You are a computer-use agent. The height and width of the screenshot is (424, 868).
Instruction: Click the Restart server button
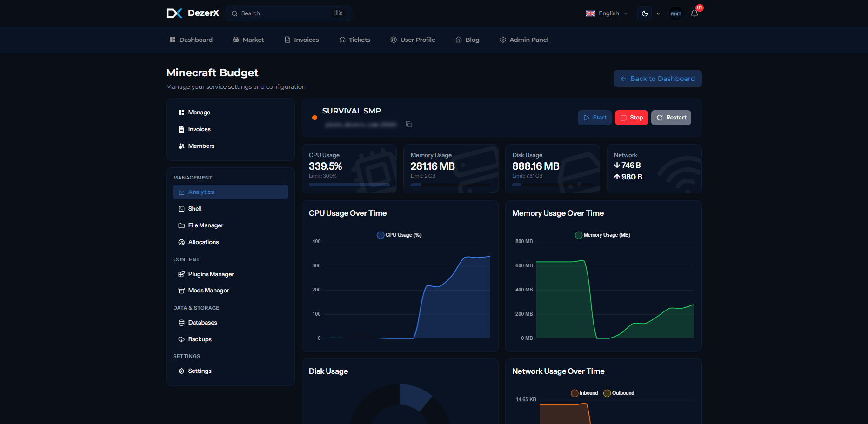tap(671, 118)
